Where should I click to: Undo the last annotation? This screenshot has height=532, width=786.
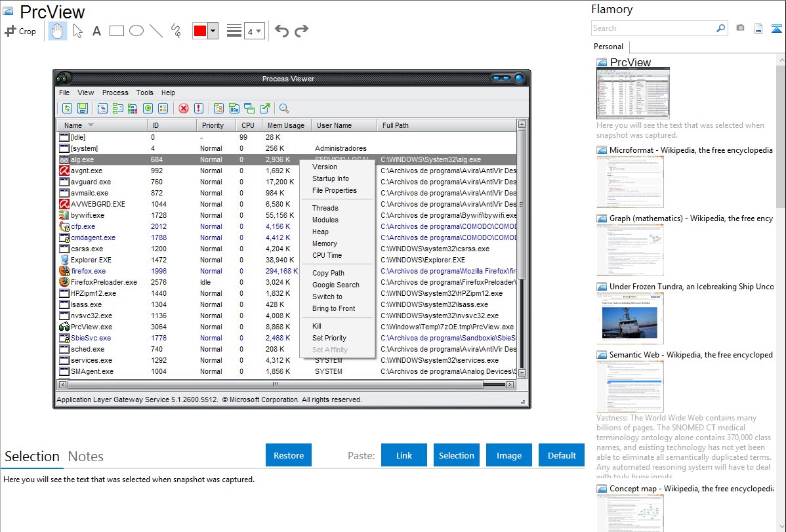point(281,31)
